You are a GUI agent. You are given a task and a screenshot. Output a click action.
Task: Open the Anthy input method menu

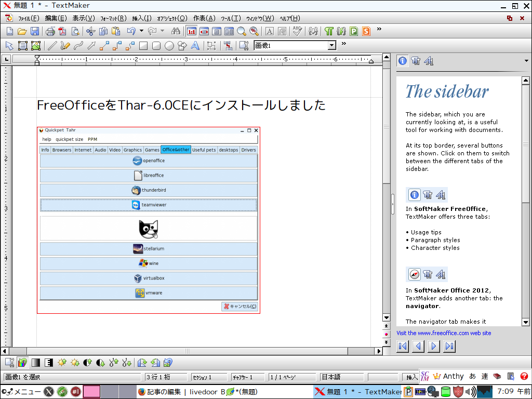449,376
